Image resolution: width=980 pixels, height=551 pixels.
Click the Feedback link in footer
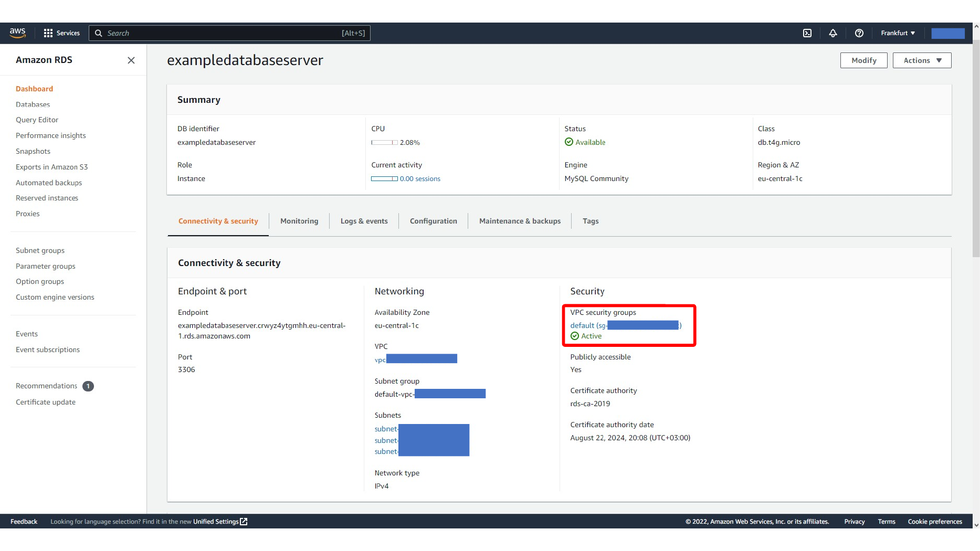point(24,522)
